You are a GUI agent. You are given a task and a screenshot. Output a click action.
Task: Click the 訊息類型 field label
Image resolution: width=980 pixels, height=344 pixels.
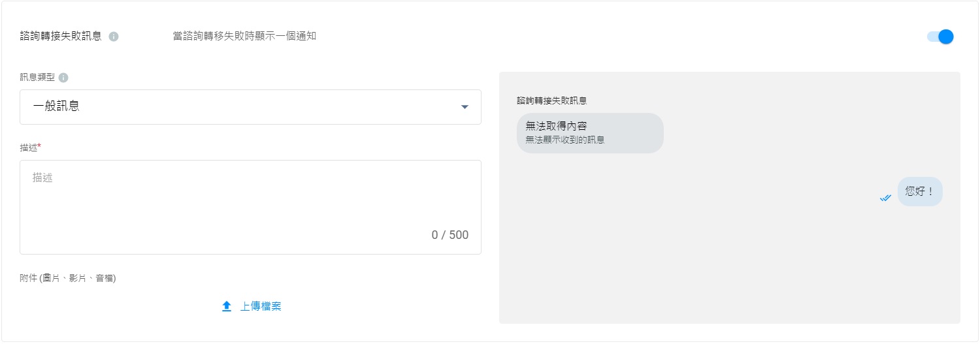[x=38, y=78]
